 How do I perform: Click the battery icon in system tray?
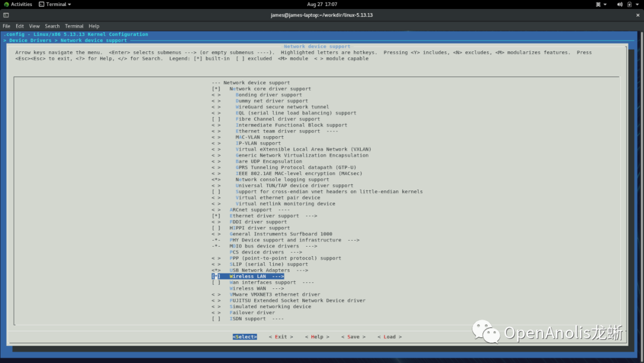(629, 5)
